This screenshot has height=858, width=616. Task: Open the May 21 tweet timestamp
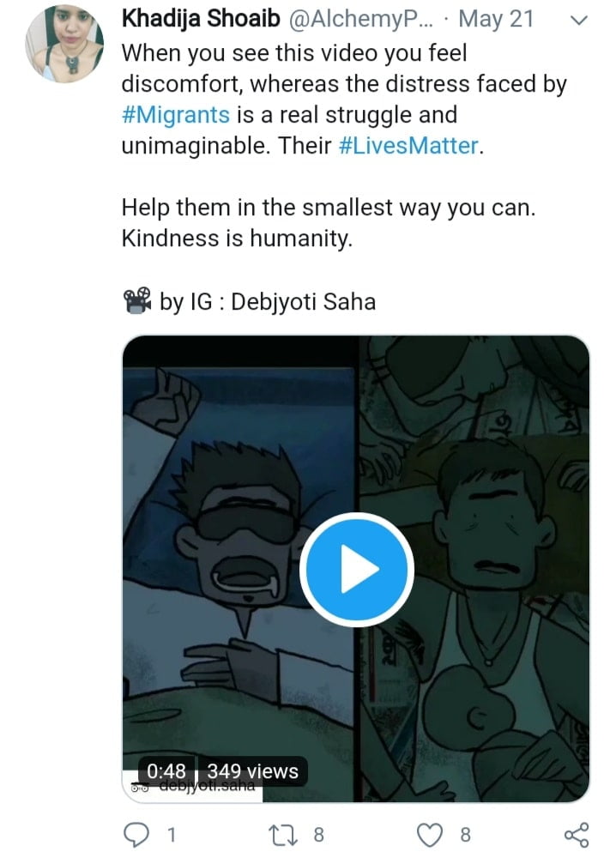click(497, 19)
